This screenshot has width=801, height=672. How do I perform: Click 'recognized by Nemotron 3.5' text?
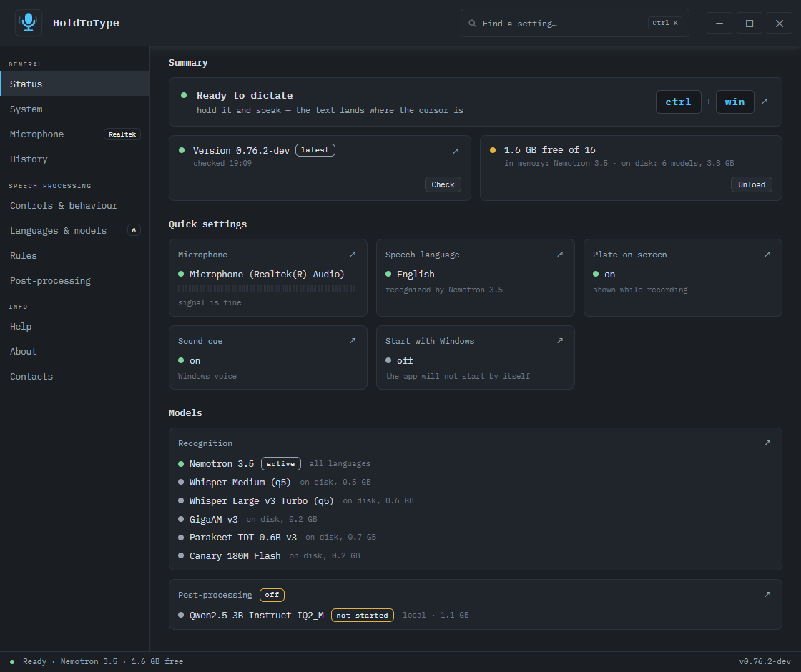[444, 290]
